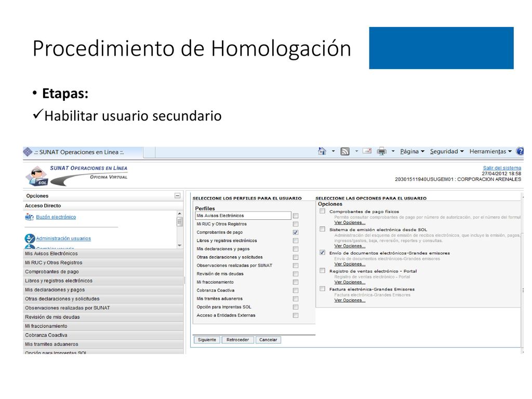Open Observaciones realizadas por SUNAT left menu

103,308
